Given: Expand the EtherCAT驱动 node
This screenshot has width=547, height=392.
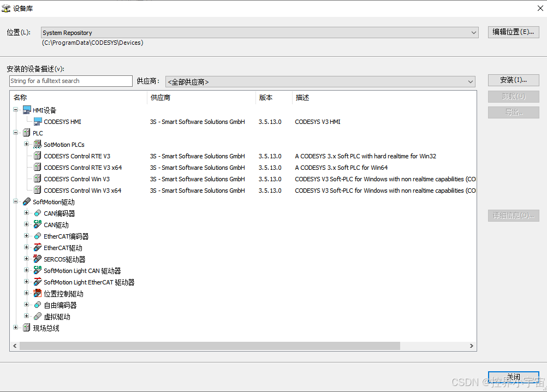Looking at the screenshot, I should pyautogui.click(x=27, y=247).
